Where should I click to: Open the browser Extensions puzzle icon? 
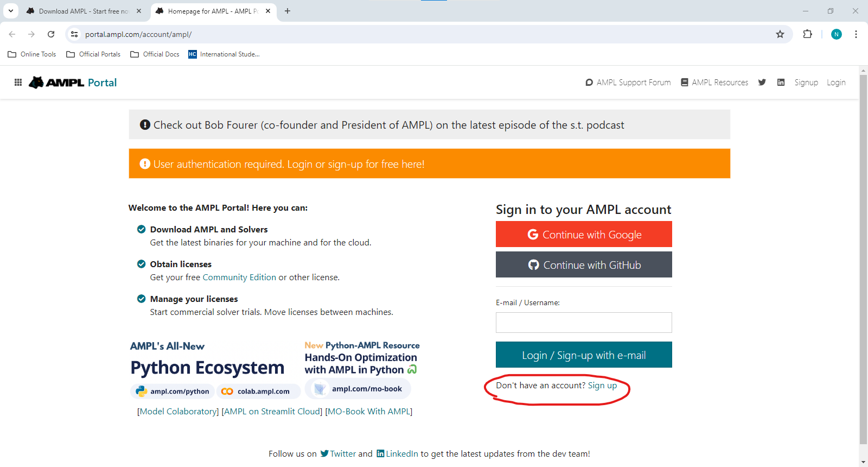pyautogui.click(x=807, y=34)
